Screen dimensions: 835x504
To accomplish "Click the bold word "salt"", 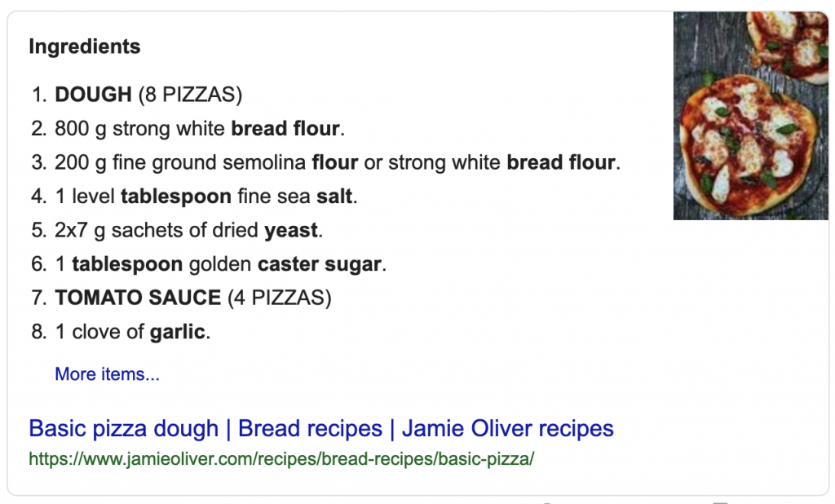I will (x=334, y=196).
